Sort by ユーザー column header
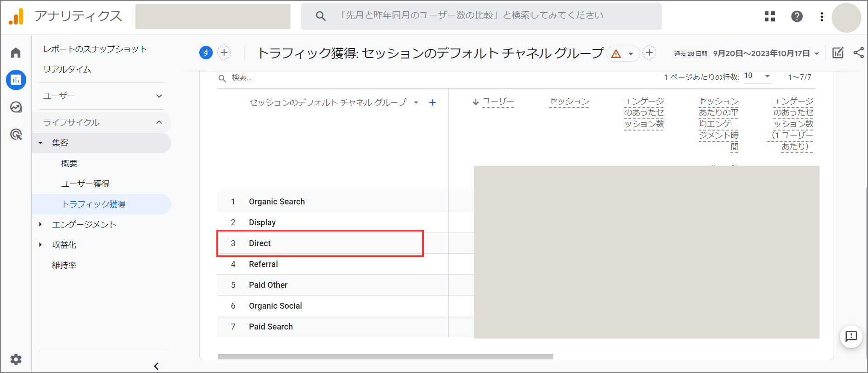Image resolution: width=868 pixels, height=373 pixels. pos(498,102)
